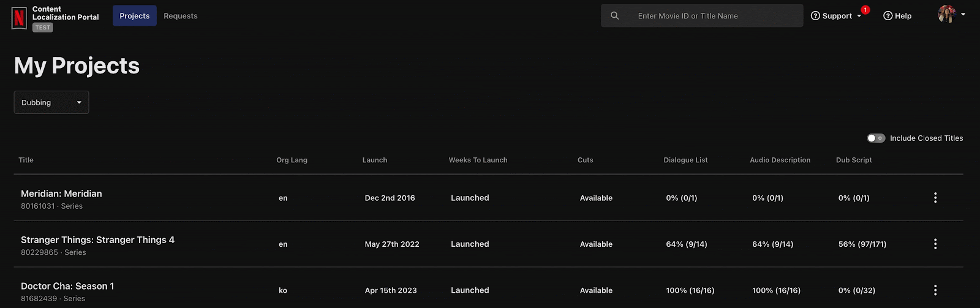Open Stranger Things 4 row options menu
The width and height of the screenshot is (980, 308).
[x=935, y=244]
